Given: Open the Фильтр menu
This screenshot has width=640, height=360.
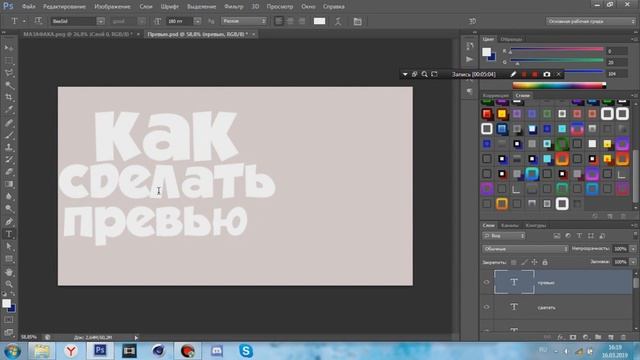Looking at the screenshot, I should (x=233, y=7).
